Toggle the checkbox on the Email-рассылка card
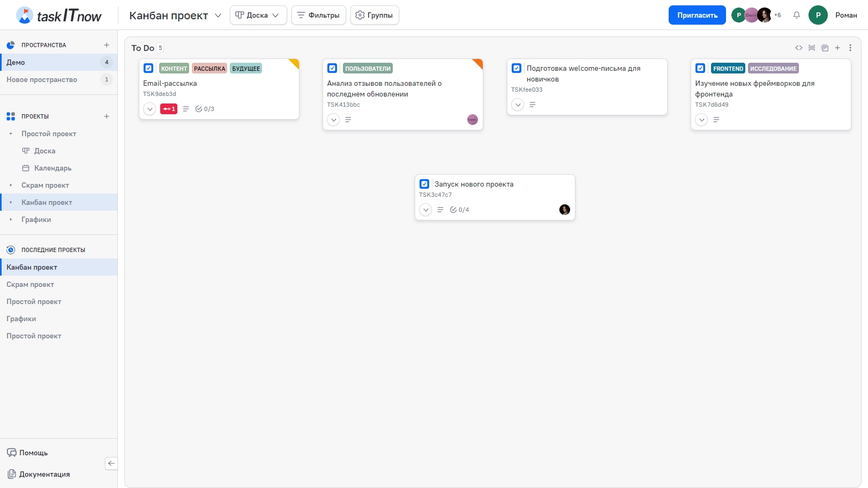This screenshot has width=868, height=488. click(x=148, y=68)
